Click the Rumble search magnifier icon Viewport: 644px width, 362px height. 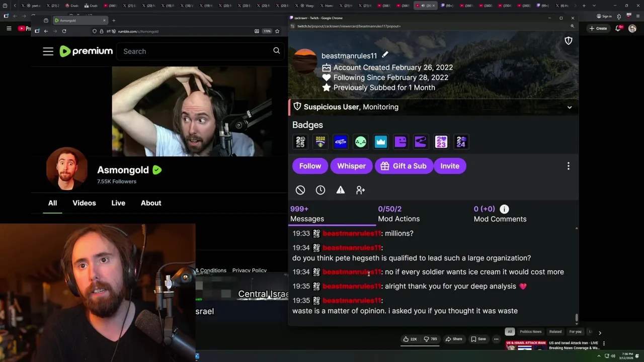[276, 51]
